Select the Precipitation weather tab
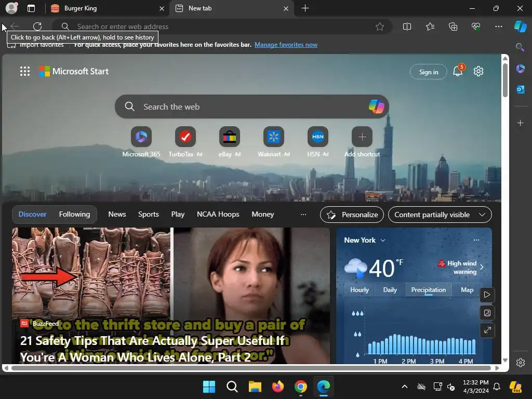The image size is (532, 399). (x=429, y=290)
